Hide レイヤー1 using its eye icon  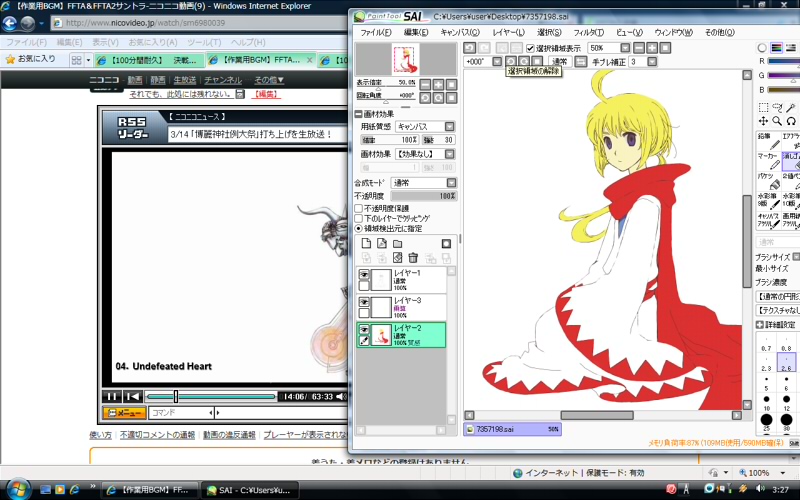tap(364, 274)
